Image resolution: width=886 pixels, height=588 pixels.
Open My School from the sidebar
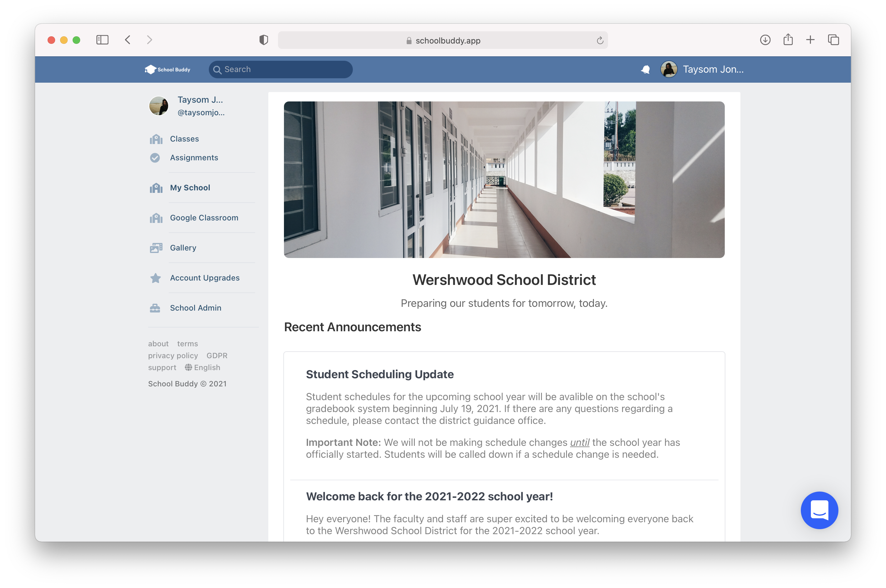tap(190, 188)
